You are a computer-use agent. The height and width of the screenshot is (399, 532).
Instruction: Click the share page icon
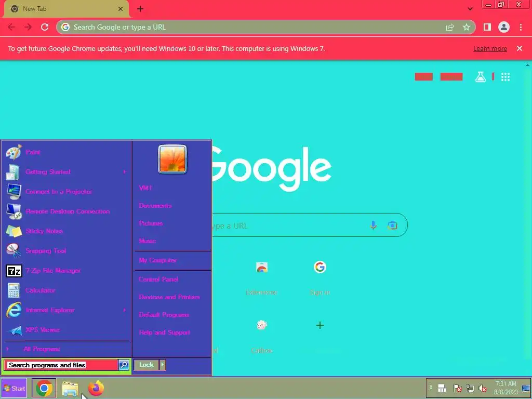[x=450, y=27]
